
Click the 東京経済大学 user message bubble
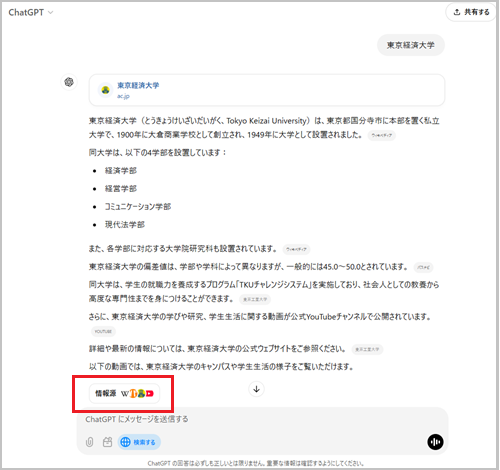[x=411, y=45]
